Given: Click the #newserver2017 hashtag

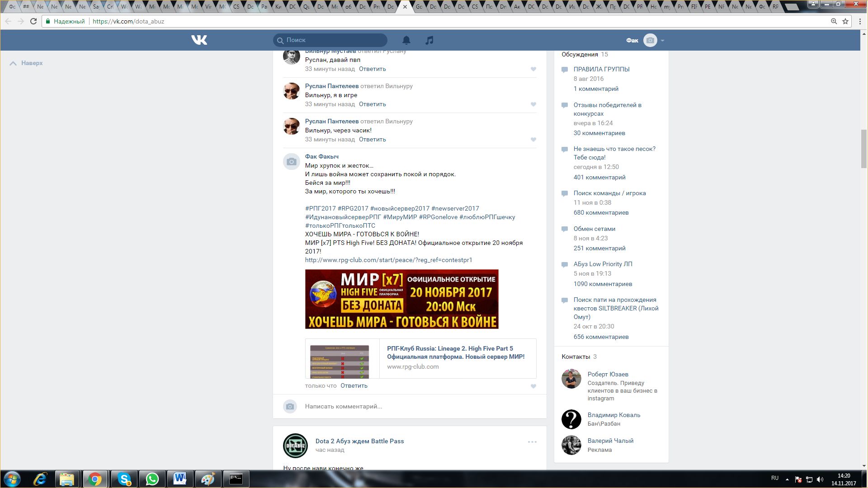Looking at the screenshot, I should point(455,209).
